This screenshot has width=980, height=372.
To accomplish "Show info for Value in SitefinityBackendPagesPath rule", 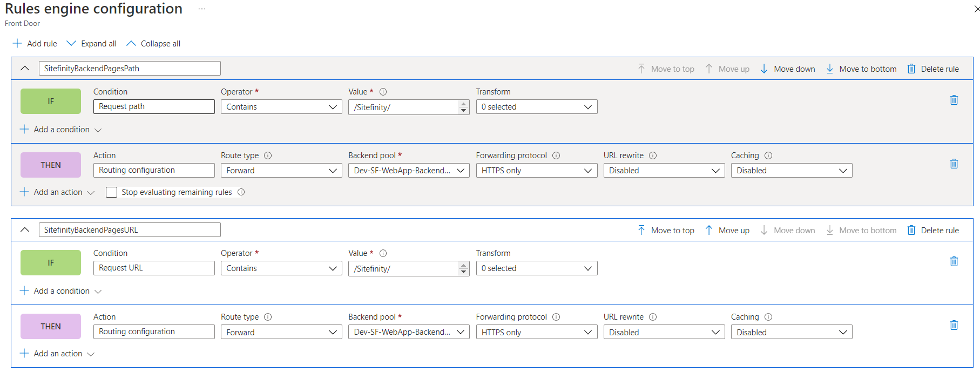I will click(x=383, y=92).
